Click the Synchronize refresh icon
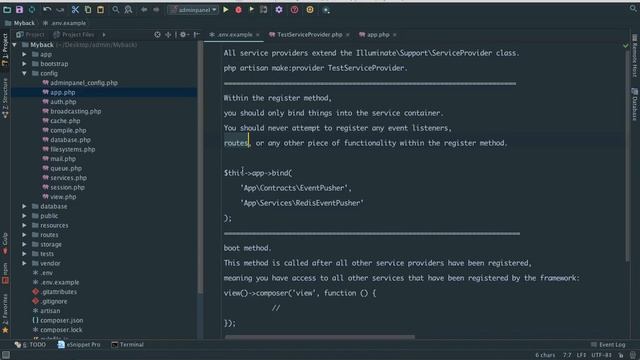The width and height of the screenshot is (640, 360). (32, 10)
